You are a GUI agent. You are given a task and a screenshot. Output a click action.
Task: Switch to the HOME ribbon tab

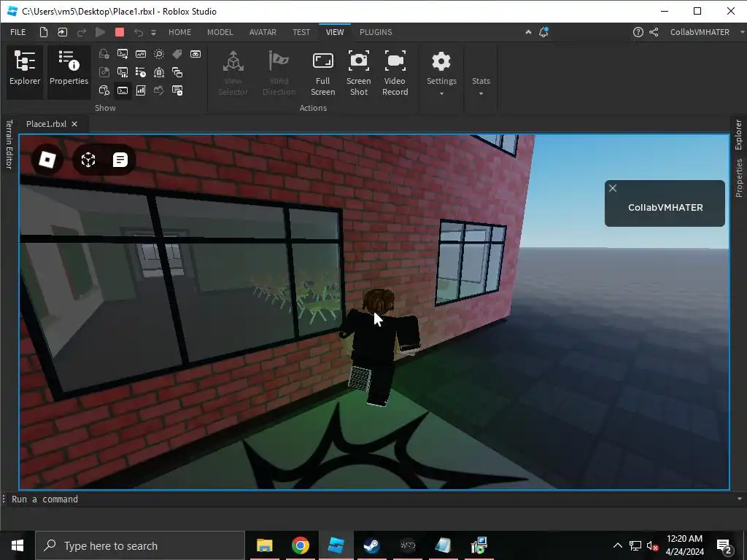click(x=179, y=32)
